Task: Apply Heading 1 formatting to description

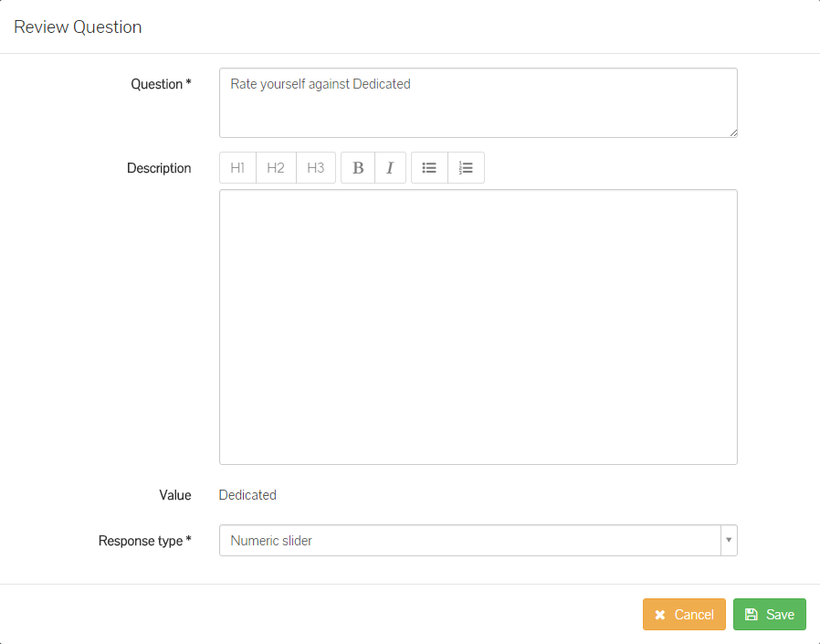Action: [x=237, y=168]
